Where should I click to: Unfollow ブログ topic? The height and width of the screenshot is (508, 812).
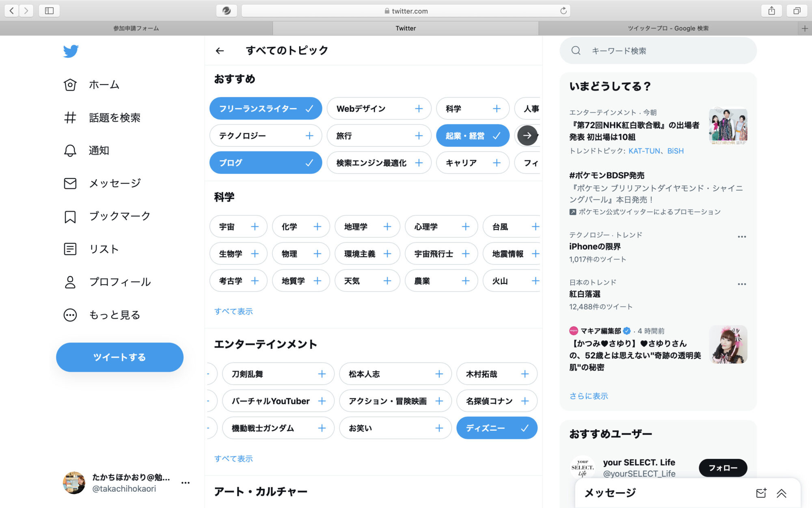coord(266,163)
